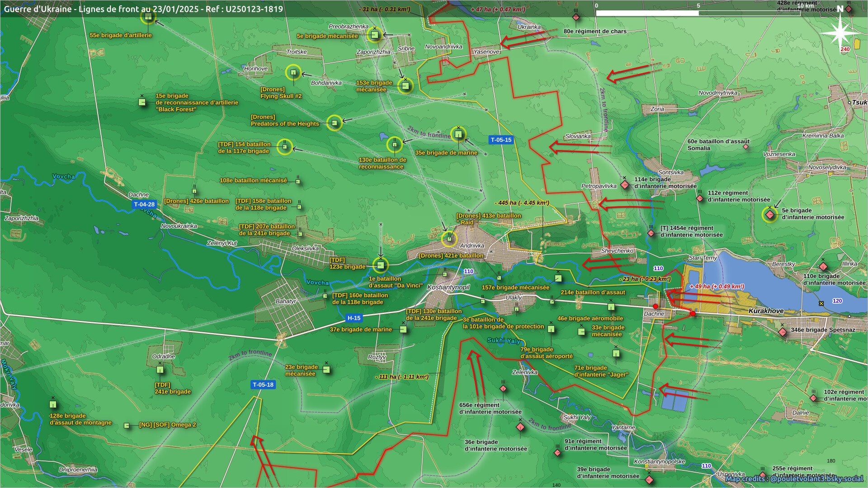This screenshot has width=868, height=488.
Task: Click the 1e bataillon d'assaut "Da Vinci" label
Action: 396,282
